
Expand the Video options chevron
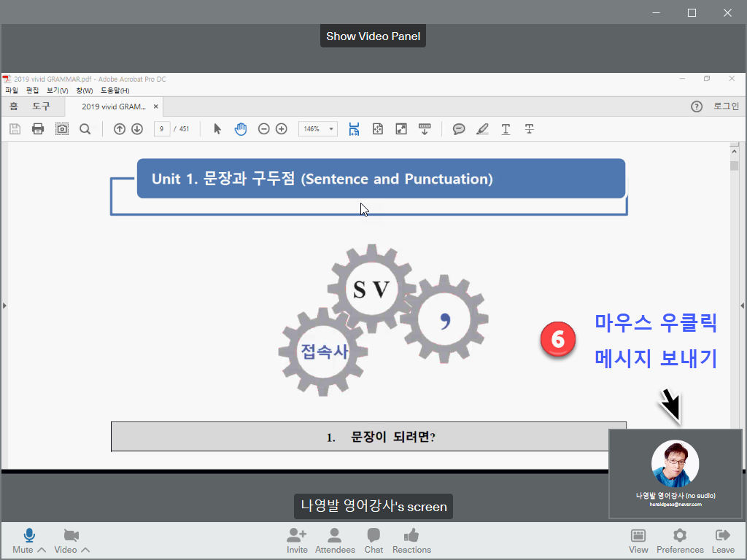pos(85,550)
